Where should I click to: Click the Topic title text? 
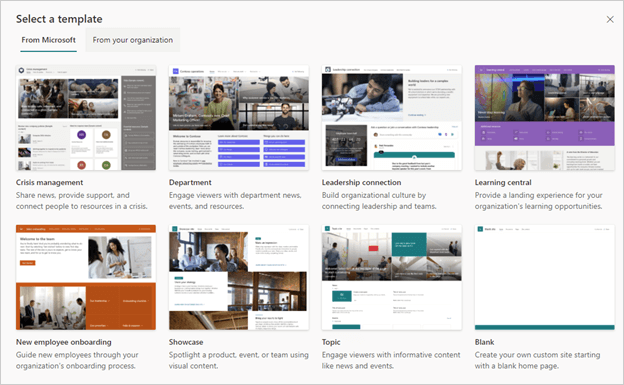click(331, 342)
